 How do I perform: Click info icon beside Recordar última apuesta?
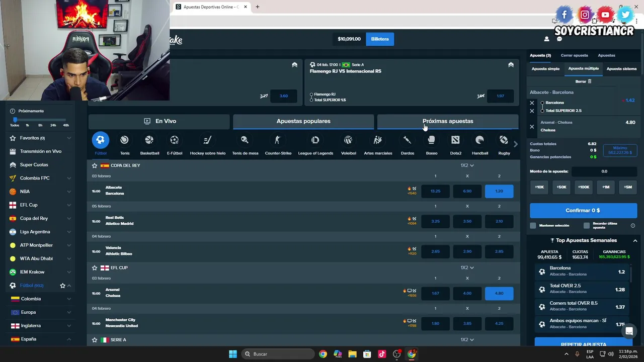click(x=632, y=226)
